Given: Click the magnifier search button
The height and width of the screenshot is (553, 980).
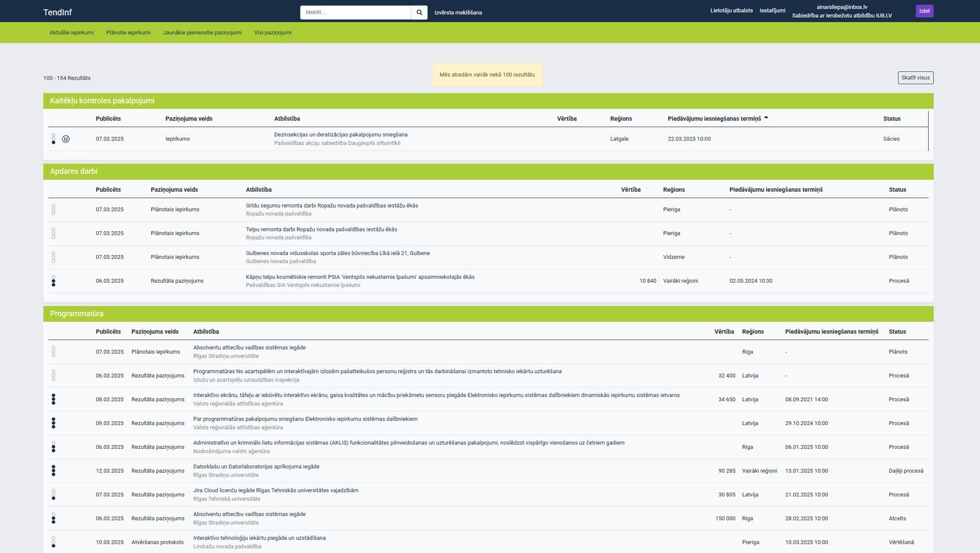Looking at the screenshot, I should [x=419, y=13].
